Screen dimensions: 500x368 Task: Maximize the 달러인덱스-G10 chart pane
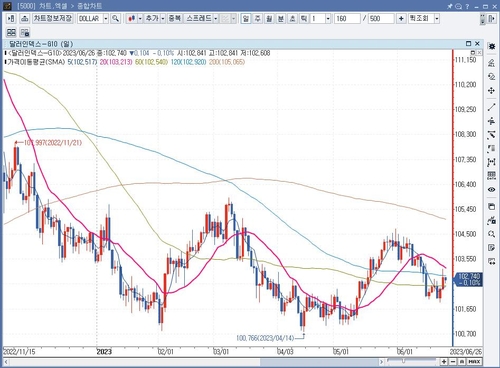pos(468,44)
